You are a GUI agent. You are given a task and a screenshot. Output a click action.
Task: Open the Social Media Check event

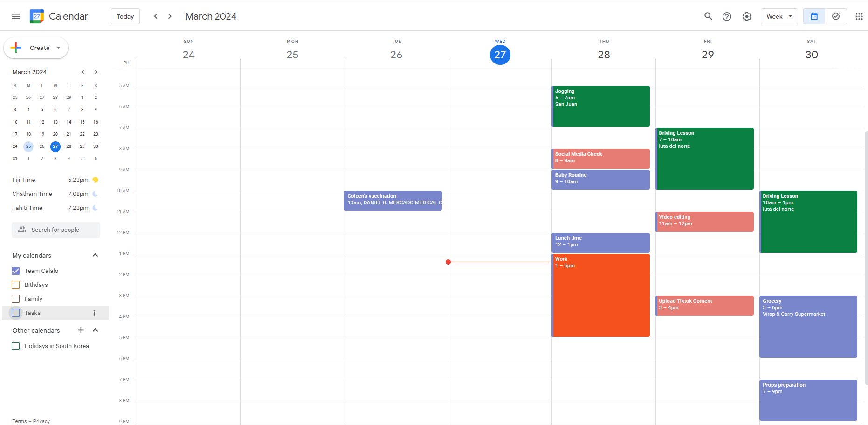click(x=600, y=159)
